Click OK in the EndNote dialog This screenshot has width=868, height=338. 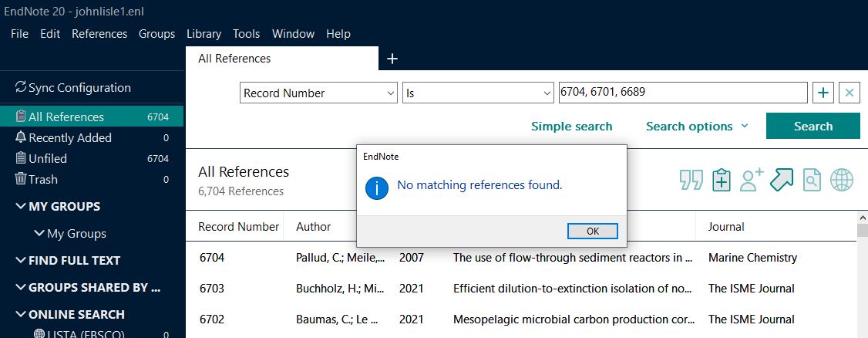tap(592, 231)
